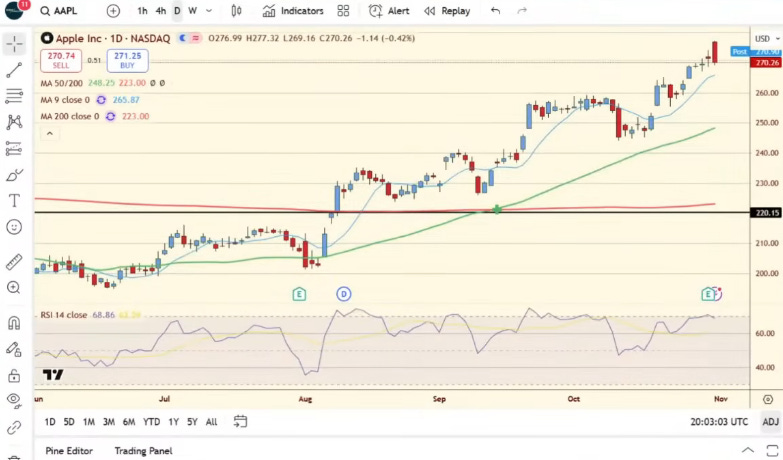This screenshot has height=460, width=783.
Task: Switch to the 4h timeframe
Action: (161, 11)
